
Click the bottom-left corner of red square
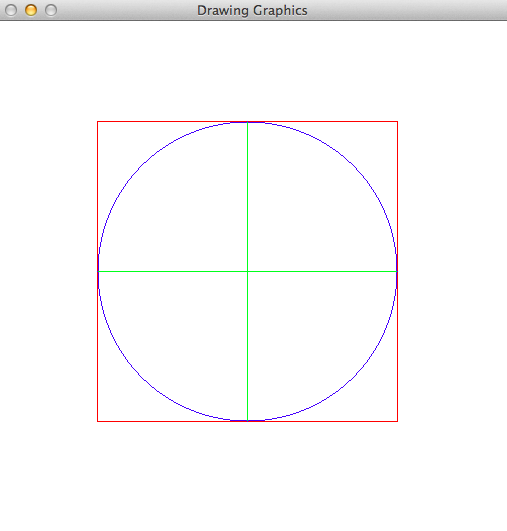[98, 421]
